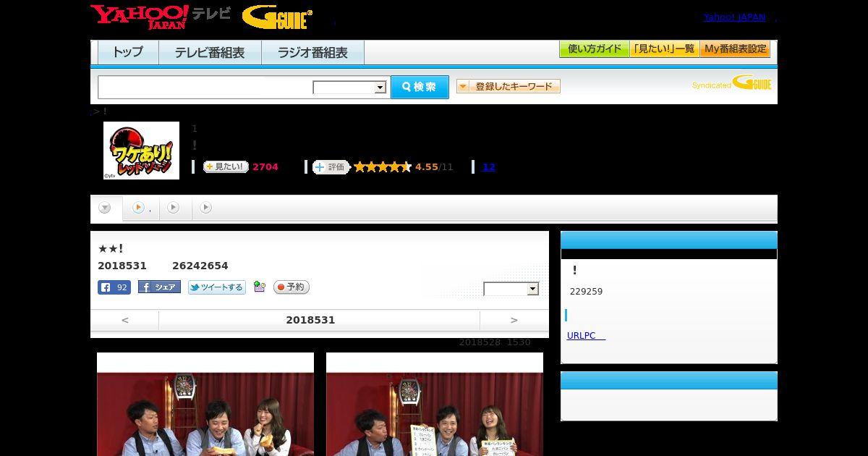Focus the search keyword input field
The width and height of the screenshot is (868, 456).
(x=205, y=87)
